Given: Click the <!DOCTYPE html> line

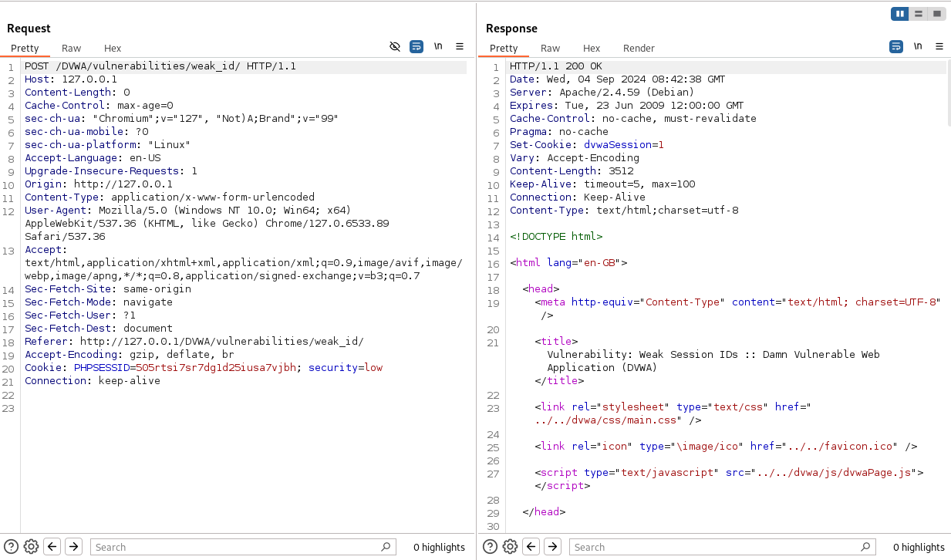Looking at the screenshot, I should pyautogui.click(x=556, y=238).
